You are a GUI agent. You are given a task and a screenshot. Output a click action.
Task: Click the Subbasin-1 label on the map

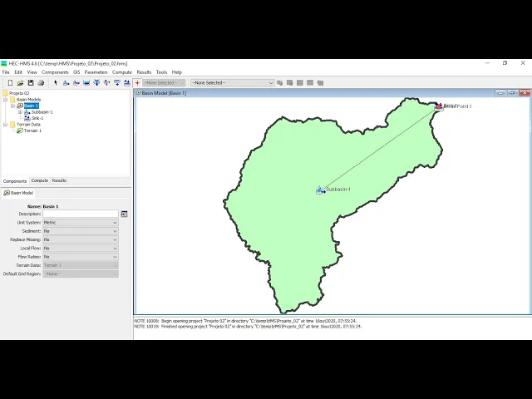(338, 190)
